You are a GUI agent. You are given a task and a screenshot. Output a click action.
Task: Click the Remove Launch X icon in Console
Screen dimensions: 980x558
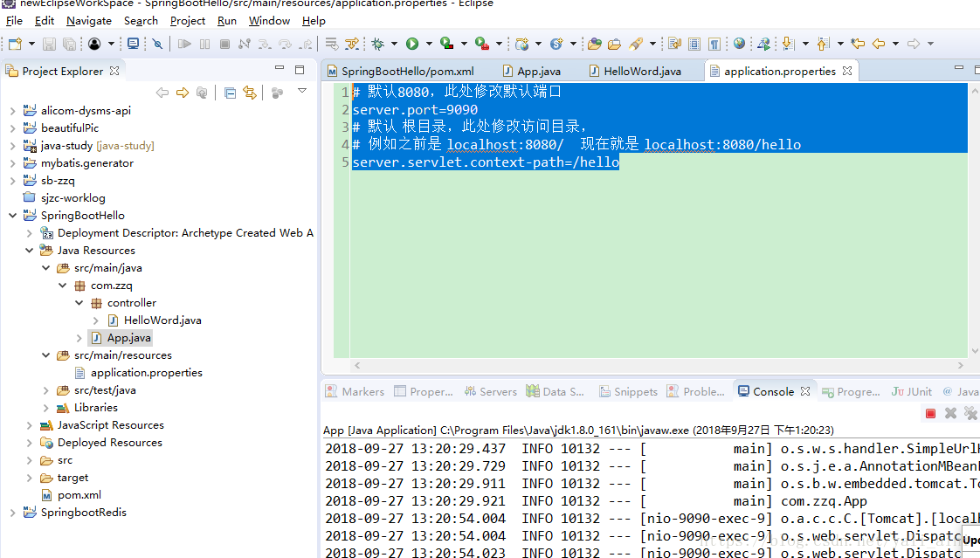pyautogui.click(x=950, y=413)
